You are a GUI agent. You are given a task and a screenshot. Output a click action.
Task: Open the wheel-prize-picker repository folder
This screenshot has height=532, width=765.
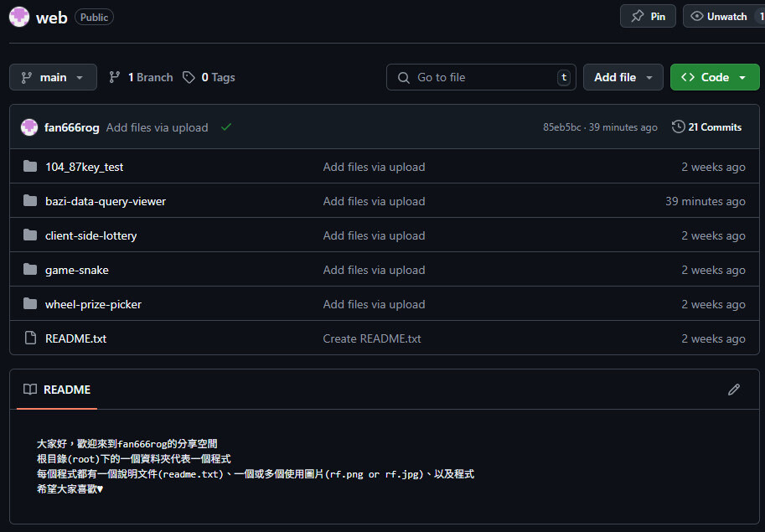pos(93,304)
